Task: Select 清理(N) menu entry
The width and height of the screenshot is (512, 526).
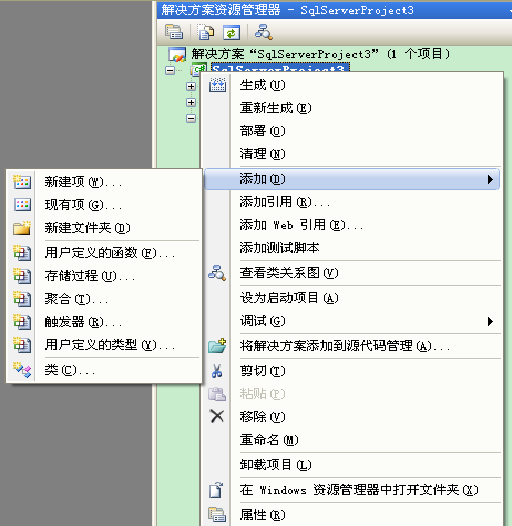Action: click(x=352, y=154)
